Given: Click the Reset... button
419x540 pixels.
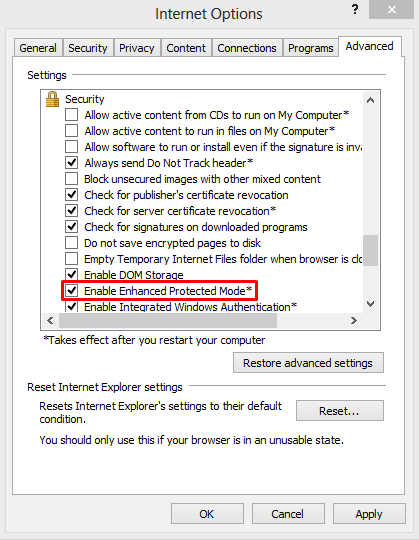Looking at the screenshot, I should 339,411.
